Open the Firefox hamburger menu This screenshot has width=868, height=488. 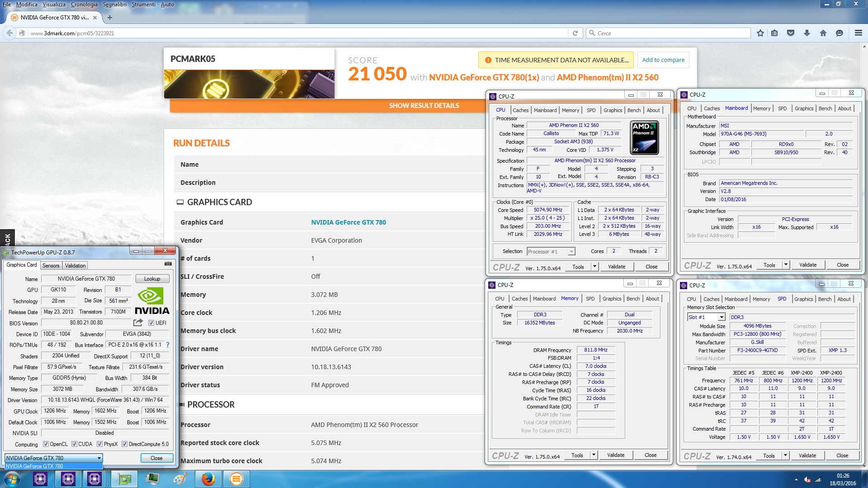pyautogui.click(x=858, y=33)
